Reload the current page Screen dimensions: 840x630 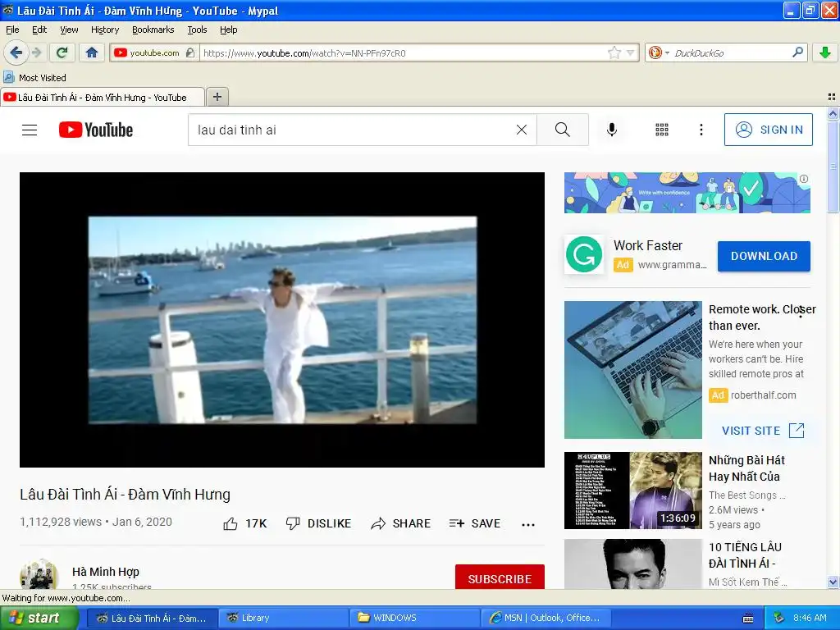[x=62, y=52]
